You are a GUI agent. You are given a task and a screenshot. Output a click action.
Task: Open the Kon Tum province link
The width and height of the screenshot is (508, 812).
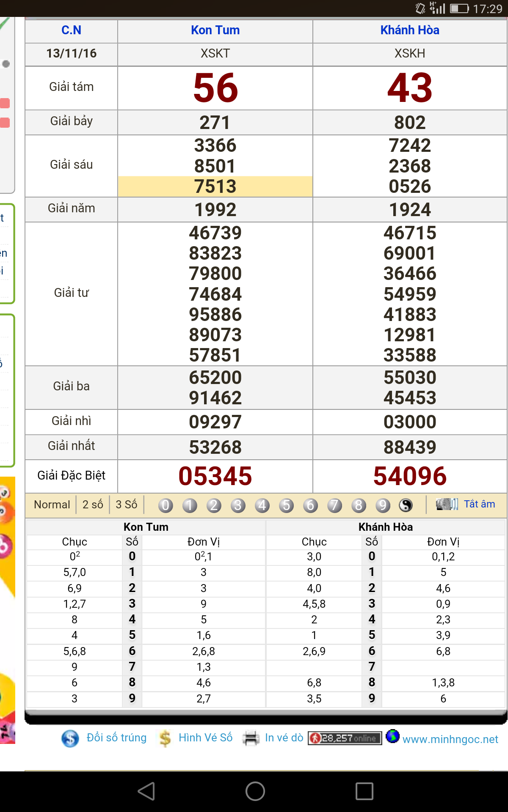click(x=215, y=30)
